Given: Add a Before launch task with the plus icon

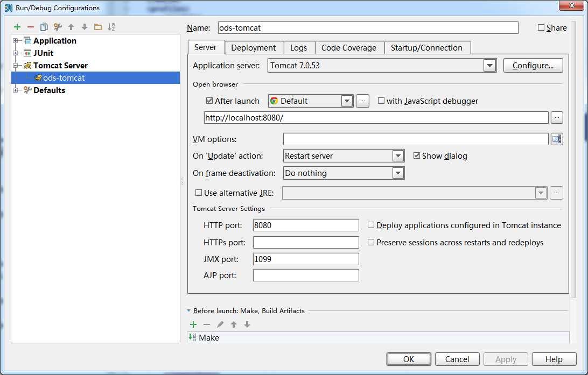Looking at the screenshot, I should [x=193, y=324].
